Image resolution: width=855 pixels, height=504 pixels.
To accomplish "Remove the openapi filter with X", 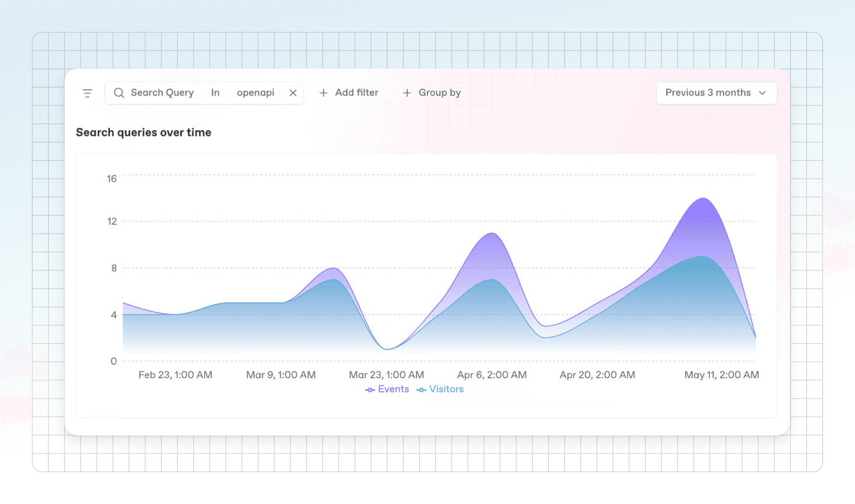I will (x=293, y=93).
